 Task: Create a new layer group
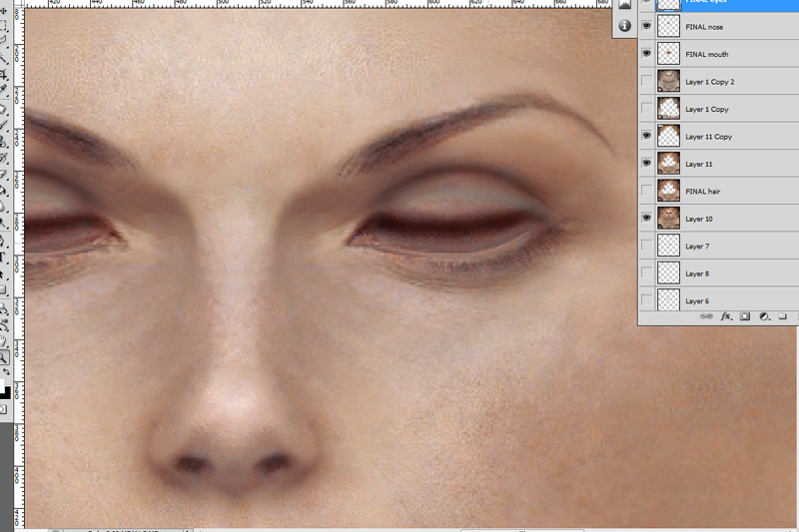pos(782,316)
